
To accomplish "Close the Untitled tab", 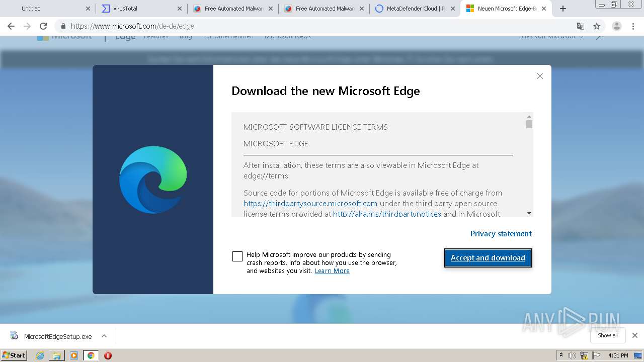I will tap(88, 9).
